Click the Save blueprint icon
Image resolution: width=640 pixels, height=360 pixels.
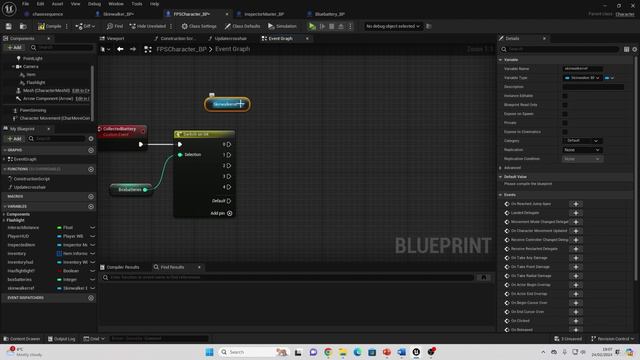coord(9,26)
